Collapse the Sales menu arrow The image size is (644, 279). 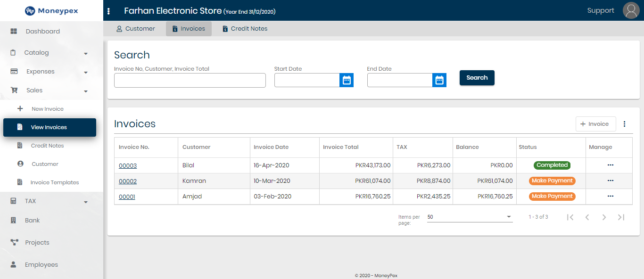(x=86, y=91)
